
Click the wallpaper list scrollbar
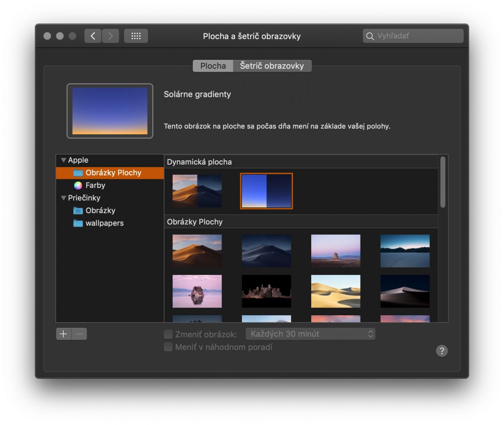[x=443, y=182]
